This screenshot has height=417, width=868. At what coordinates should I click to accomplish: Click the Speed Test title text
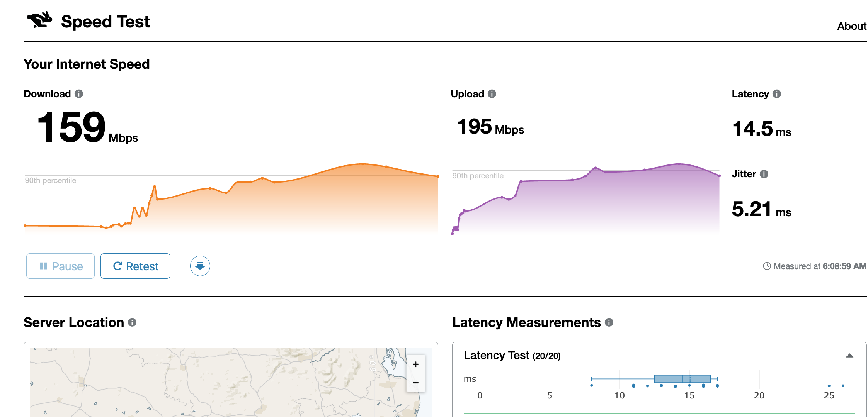click(105, 22)
